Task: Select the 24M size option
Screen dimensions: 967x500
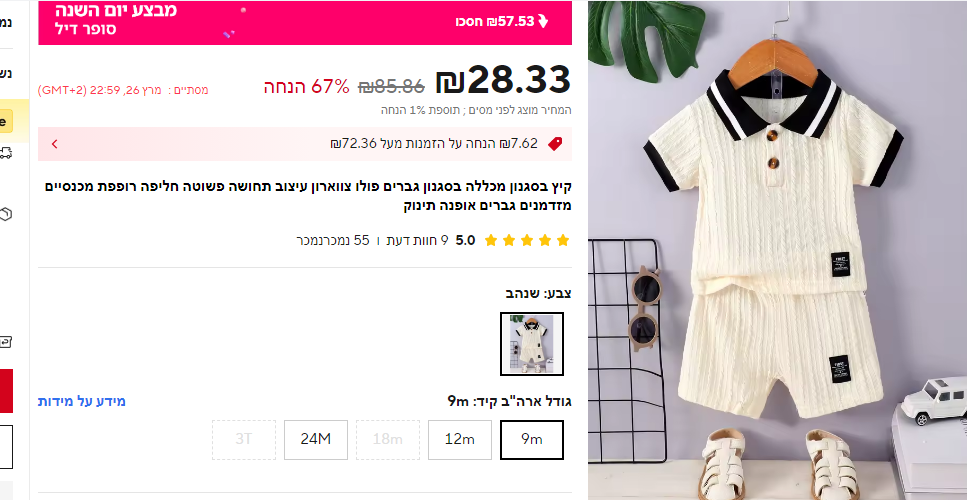Action: coord(316,440)
